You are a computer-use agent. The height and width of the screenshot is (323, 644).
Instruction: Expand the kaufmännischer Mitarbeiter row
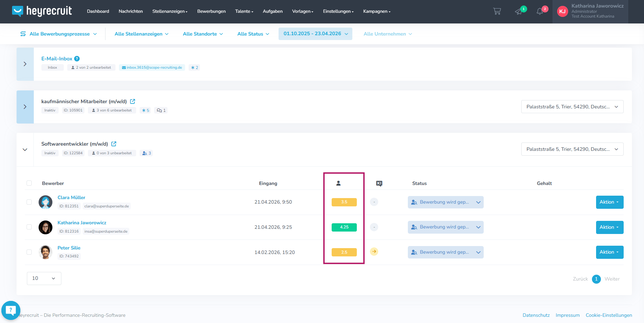(25, 107)
